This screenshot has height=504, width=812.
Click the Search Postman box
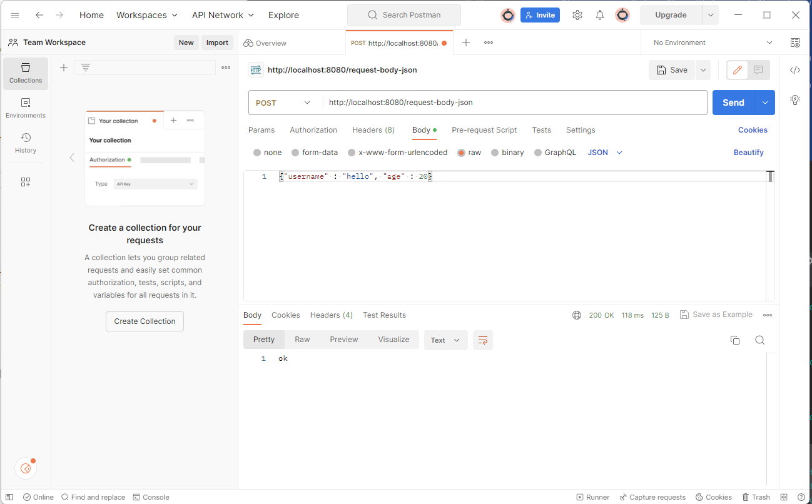[404, 15]
